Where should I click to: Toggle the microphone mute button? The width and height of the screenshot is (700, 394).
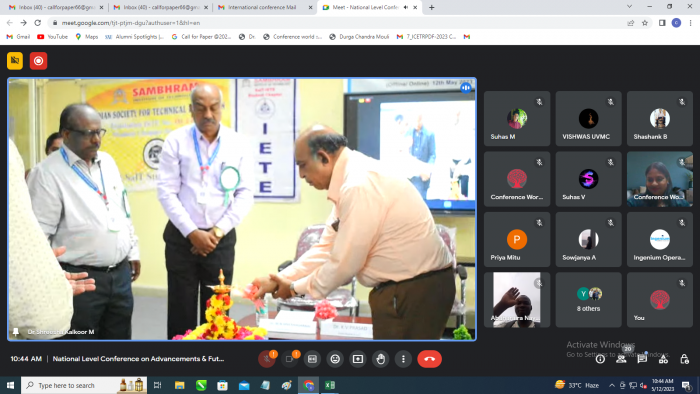267,359
